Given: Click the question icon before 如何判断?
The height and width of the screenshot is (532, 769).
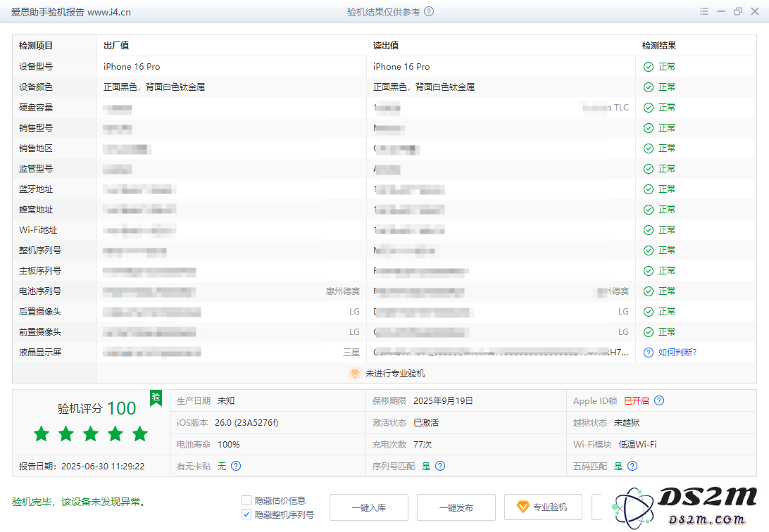Looking at the screenshot, I should coord(649,353).
